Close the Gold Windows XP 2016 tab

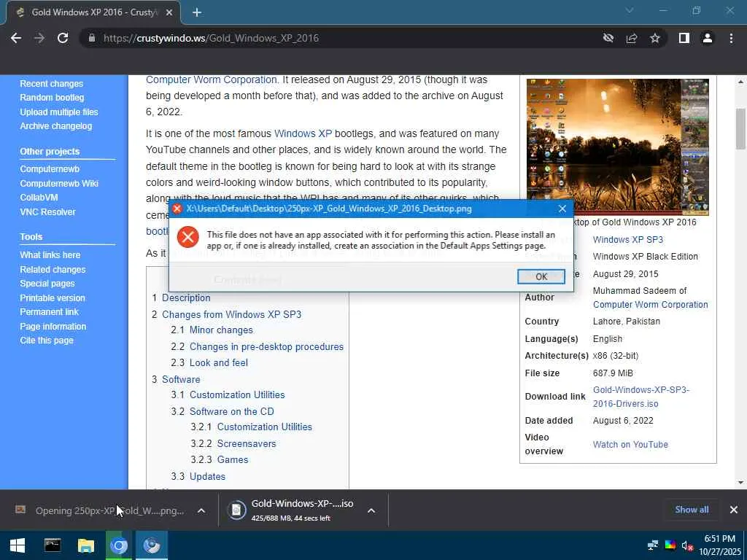169,12
